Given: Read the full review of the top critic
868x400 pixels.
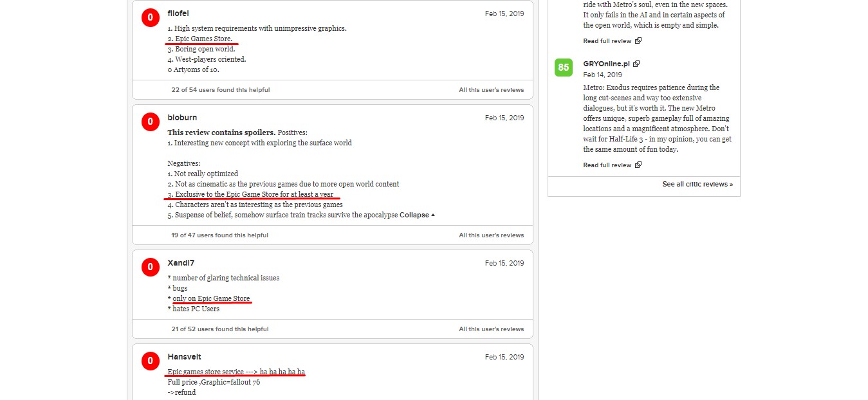Looking at the screenshot, I should click(x=607, y=41).
